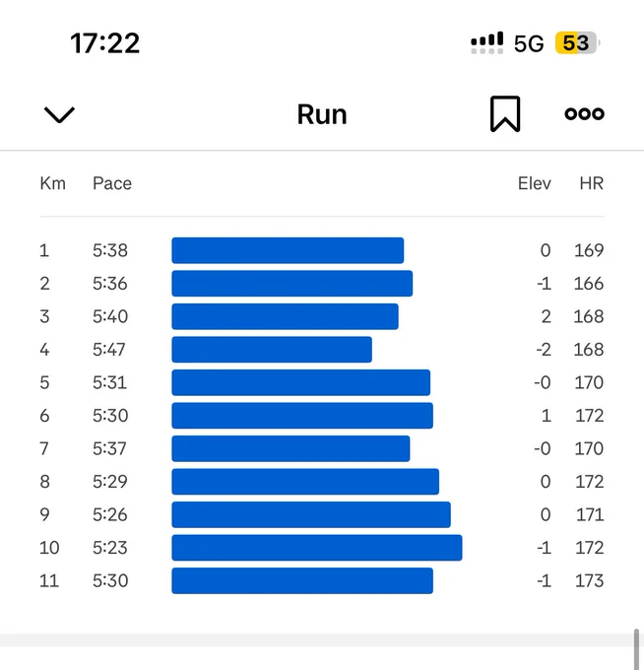Tap the bookmark icon to save the run
This screenshot has height=670, width=644.
[505, 114]
